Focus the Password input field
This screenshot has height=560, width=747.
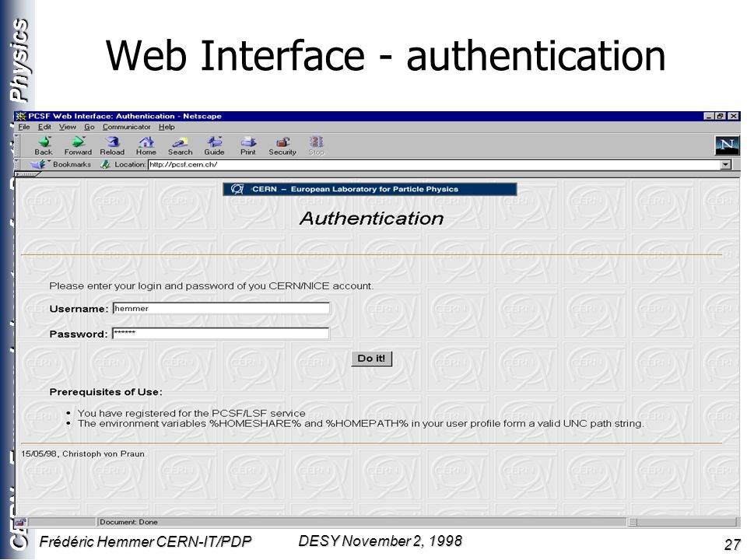point(220,334)
